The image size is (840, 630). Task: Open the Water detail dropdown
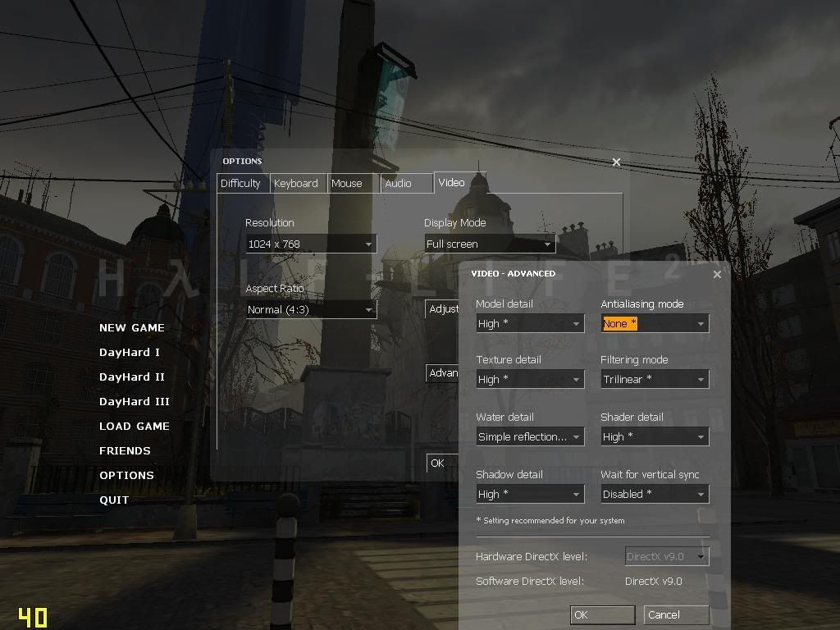530,436
